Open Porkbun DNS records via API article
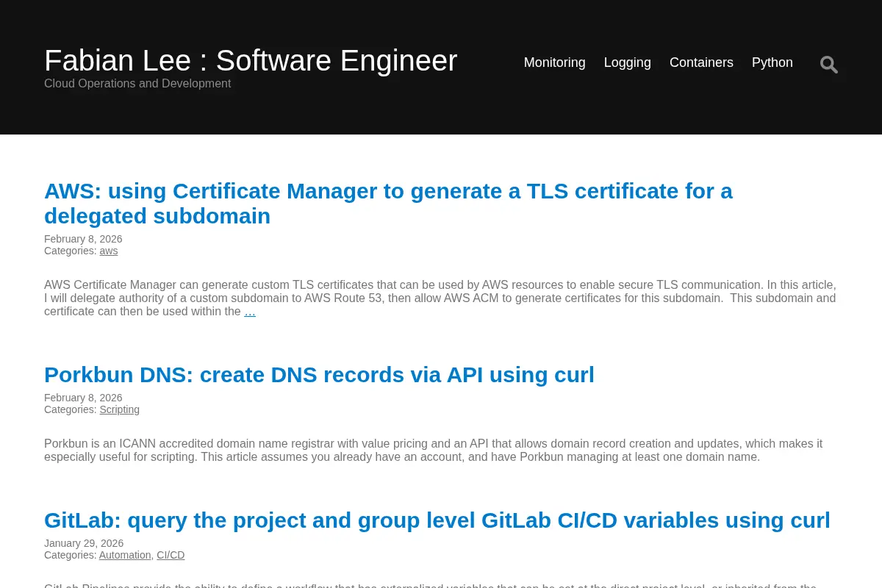Viewport: 882px width, 588px height. [x=319, y=375]
